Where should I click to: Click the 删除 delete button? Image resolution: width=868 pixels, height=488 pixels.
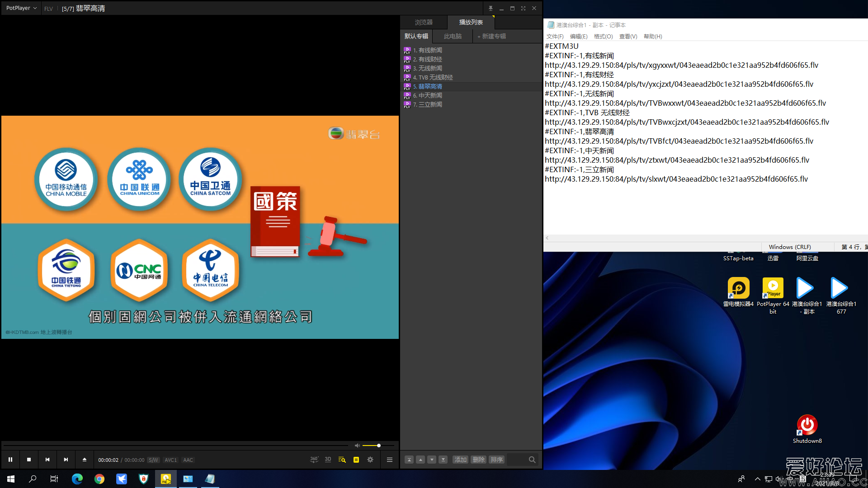478,460
